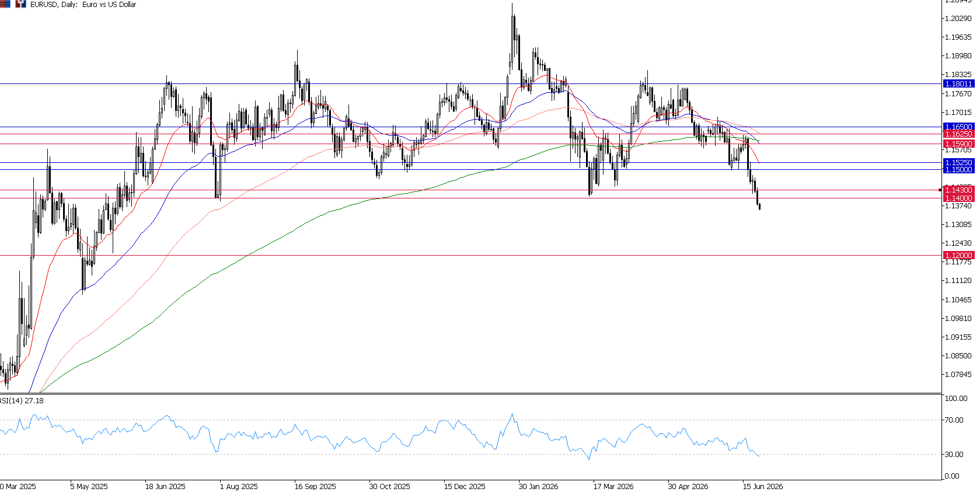Select the 1.14300 price level label
The width and height of the screenshot is (980, 492).
(958, 190)
